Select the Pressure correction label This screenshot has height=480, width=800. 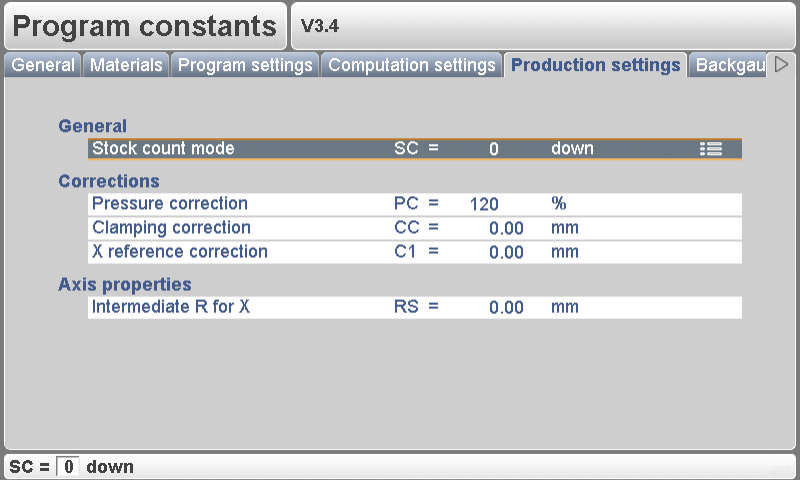tap(170, 204)
